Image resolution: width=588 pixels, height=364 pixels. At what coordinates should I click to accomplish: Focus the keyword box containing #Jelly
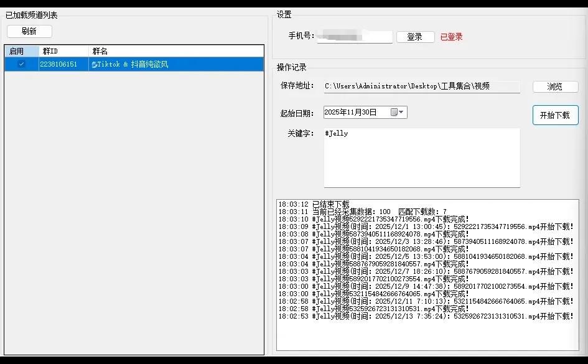click(421, 157)
